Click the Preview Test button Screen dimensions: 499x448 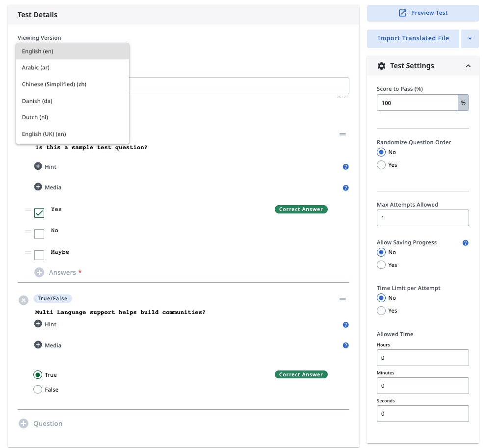coord(422,13)
